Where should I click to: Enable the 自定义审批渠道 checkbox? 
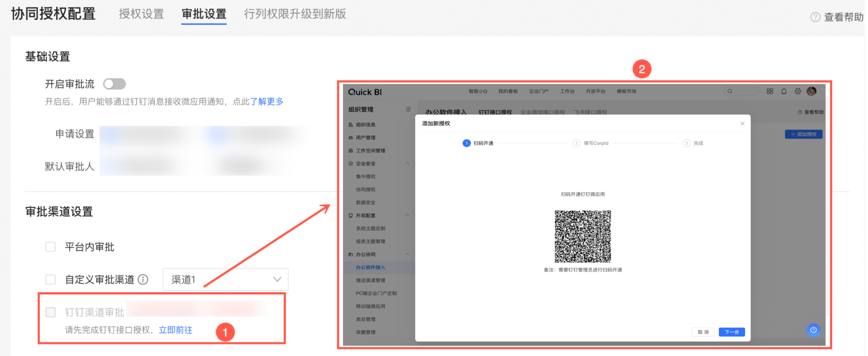(x=51, y=279)
